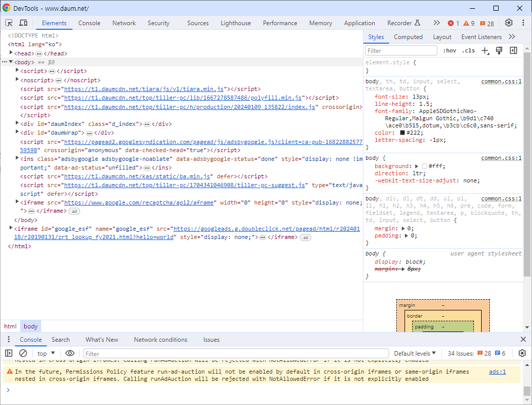Show the console sidebar
The width and height of the screenshot is (532, 405).
pyautogui.click(x=9, y=353)
